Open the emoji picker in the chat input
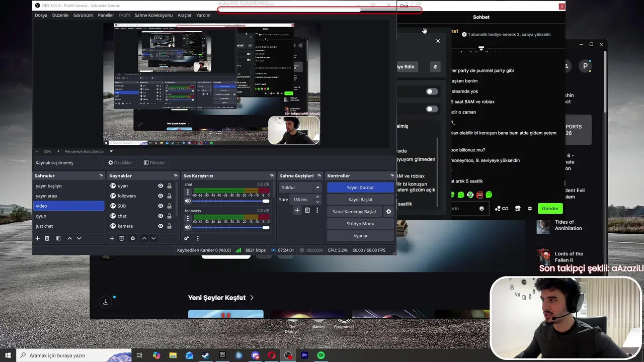 point(481,208)
